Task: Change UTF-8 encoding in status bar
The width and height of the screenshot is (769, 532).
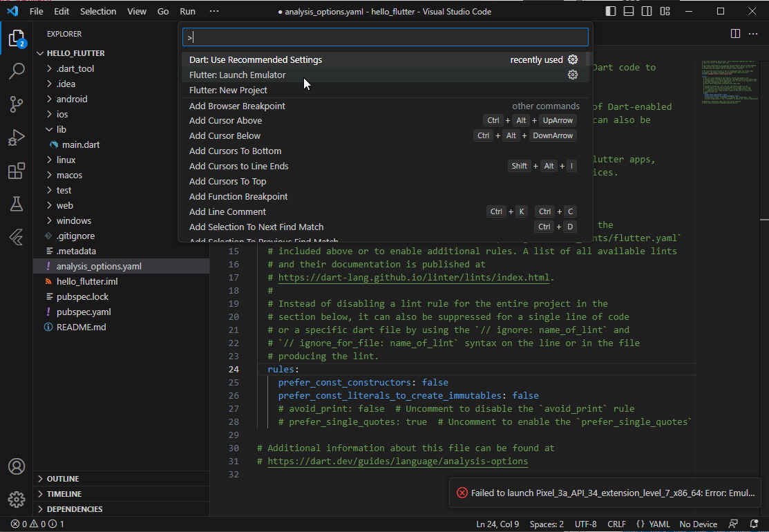Action: pyautogui.click(x=586, y=524)
